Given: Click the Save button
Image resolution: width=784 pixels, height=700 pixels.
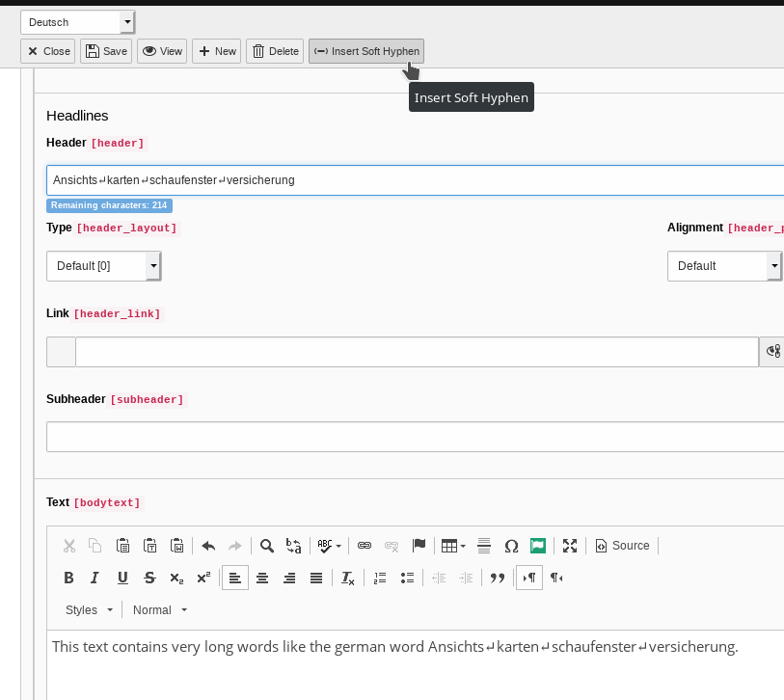Looking at the screenshot, I should pos(105,51).
